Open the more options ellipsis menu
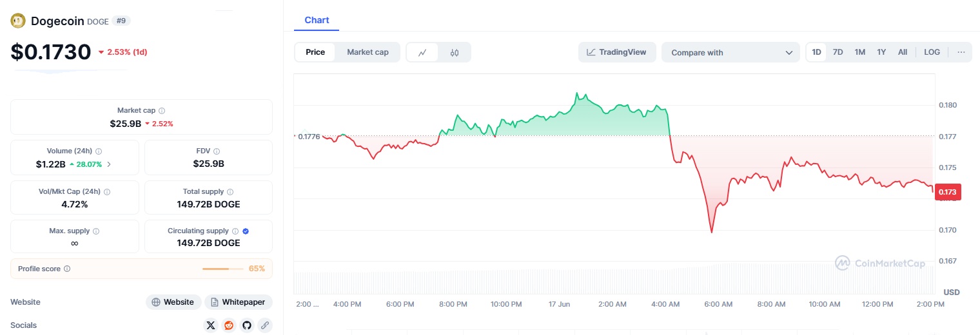 (961, 52)
